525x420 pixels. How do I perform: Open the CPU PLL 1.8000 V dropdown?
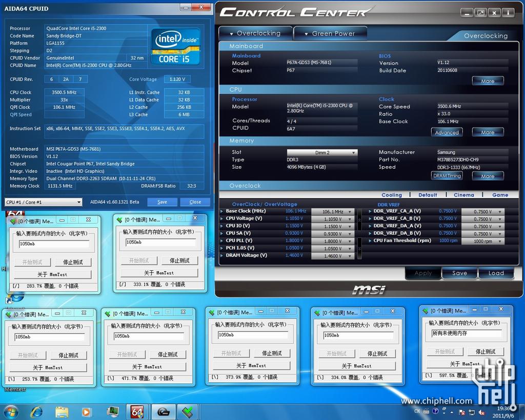click(332, 241)
